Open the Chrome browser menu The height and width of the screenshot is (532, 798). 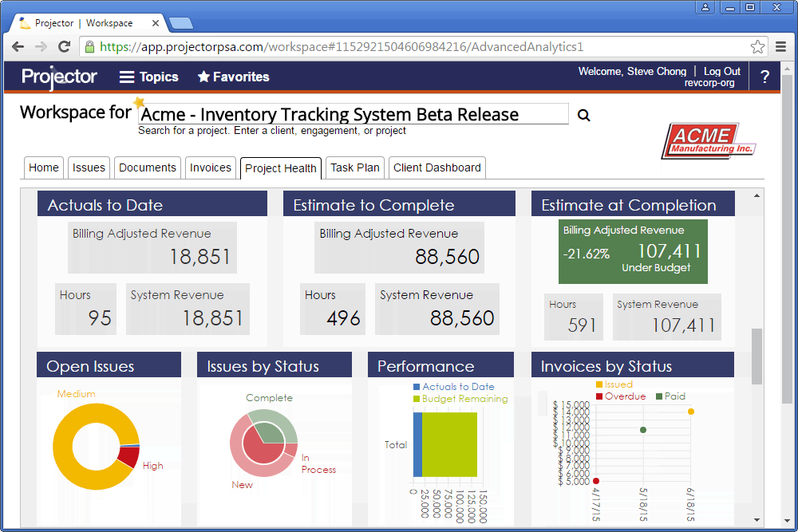(x=781, y=47)
